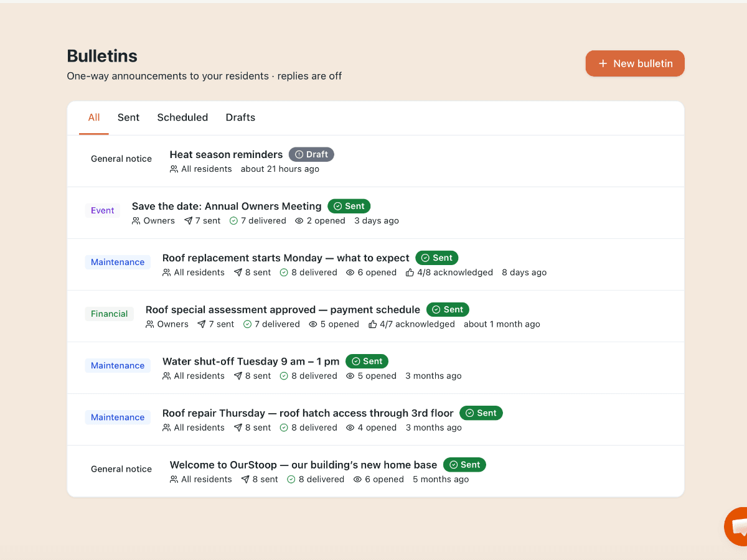
Task: Open the Drafts tab
Action: (x=240, y=118)
